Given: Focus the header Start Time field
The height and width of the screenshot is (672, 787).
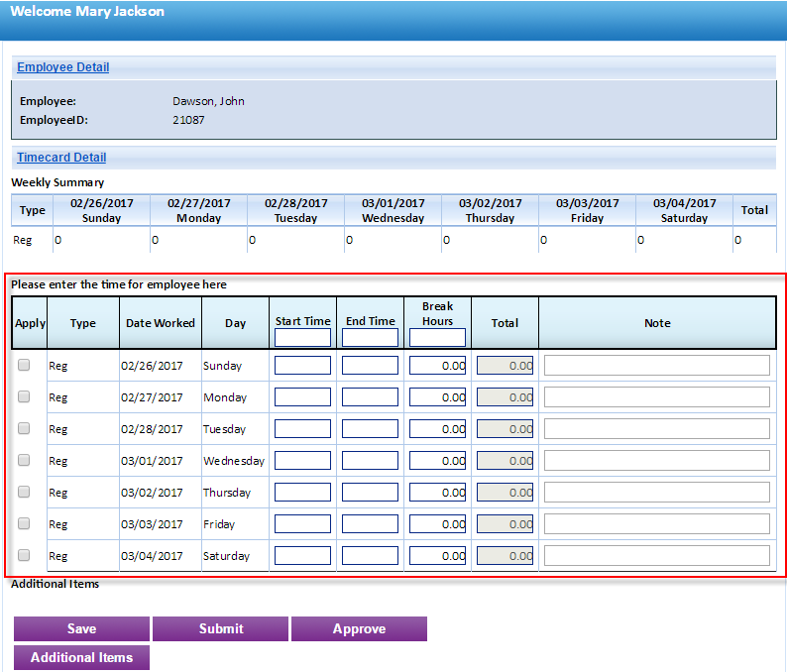Looking at the screenshot, I should point(302,337).
